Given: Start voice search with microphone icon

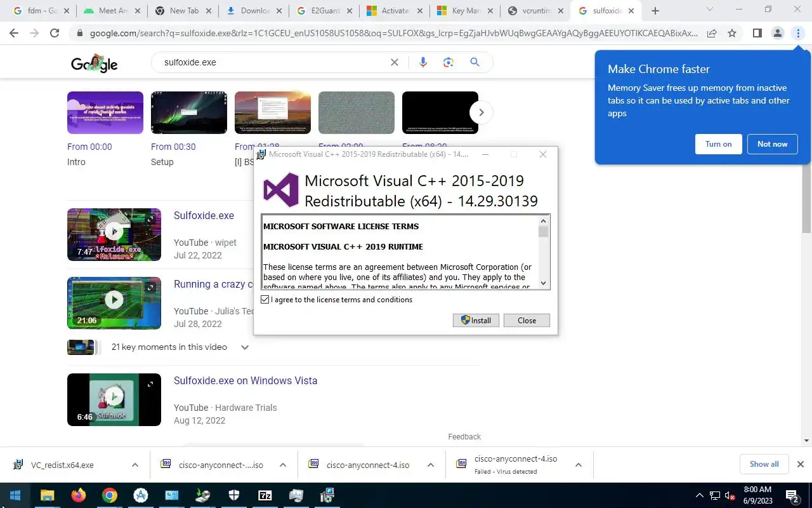Looking at the screenshot, I should [423, 62].
